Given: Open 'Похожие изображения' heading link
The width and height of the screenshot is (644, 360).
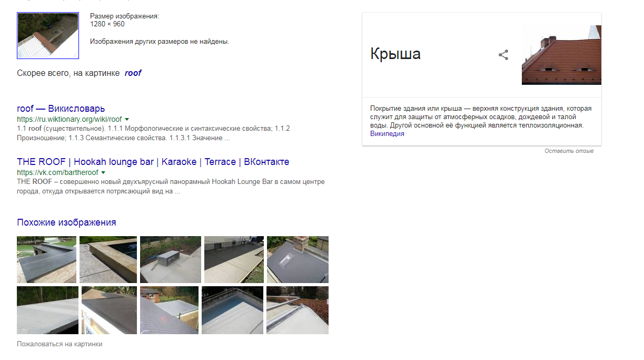Looking at the screenshot, I should tap(66, 222).
